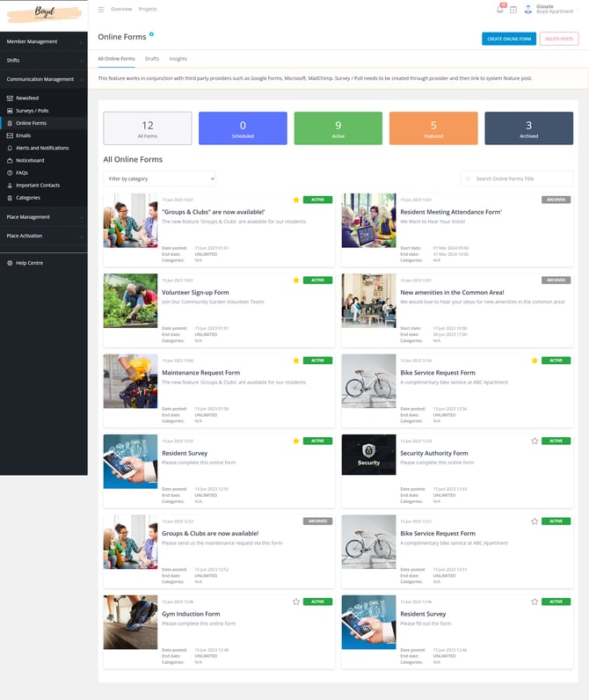589x700 pixels.
Task: Click the Noticeboard sidebar icon
Action: tap(10, 160)
